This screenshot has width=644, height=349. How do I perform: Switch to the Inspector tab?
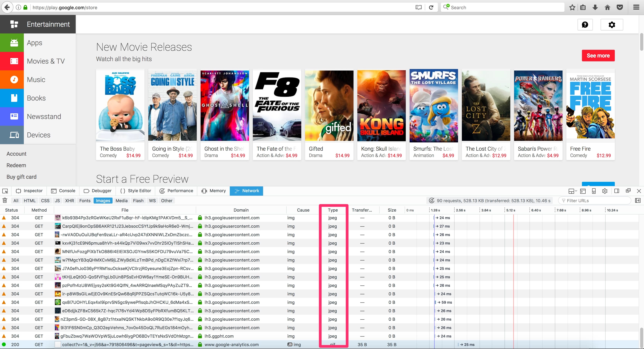pyautogui.click(x=29, y=191)
